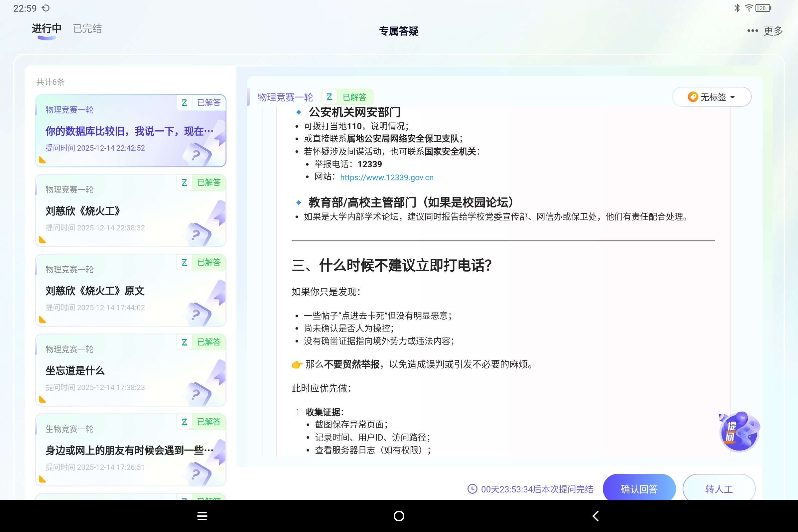The height and width of the screenshot is (532, 798).
Task: Open the 生物竞赛一轮 question card
Action: pos(130,450)
